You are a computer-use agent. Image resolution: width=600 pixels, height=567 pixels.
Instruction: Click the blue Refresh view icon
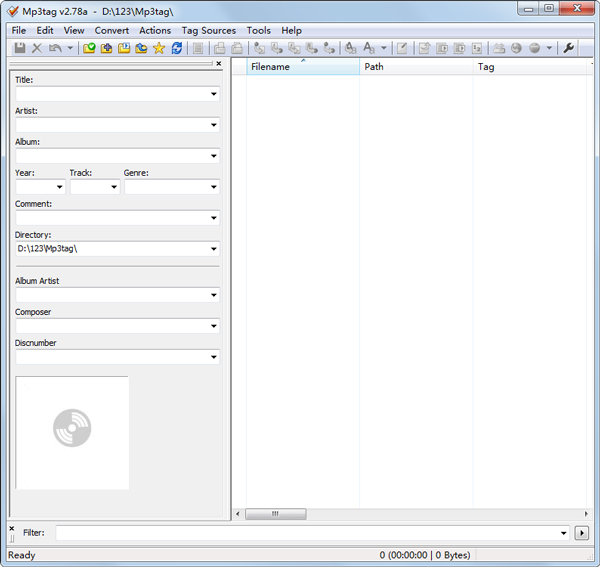177,48
